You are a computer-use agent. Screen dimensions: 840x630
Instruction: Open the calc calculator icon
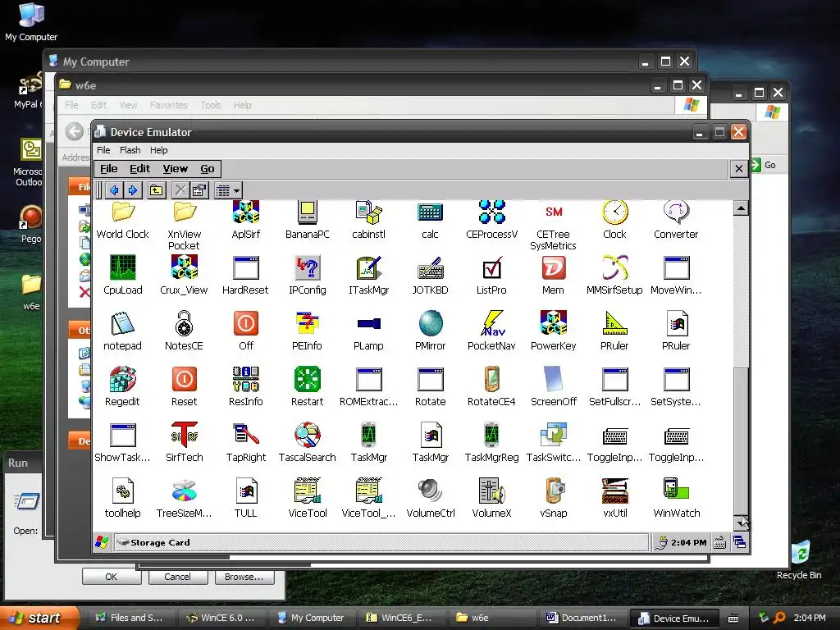[430, 212]
